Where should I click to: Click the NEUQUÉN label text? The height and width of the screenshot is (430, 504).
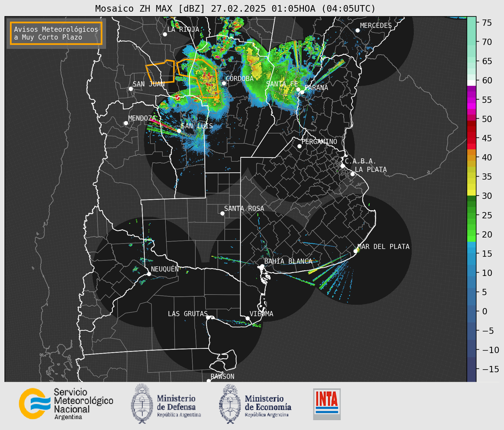point(165,269)
